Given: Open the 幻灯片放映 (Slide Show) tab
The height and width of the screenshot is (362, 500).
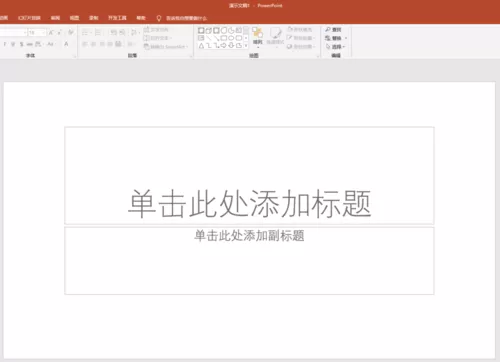Looking at the screenshot, I should coord(29,18).
